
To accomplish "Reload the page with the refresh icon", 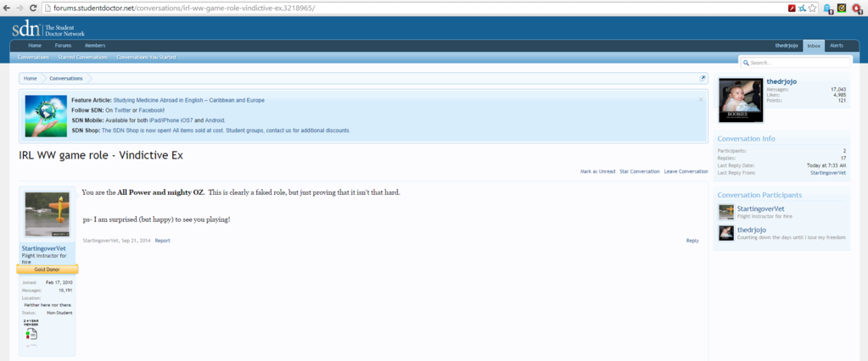I will tap(33, 8).
